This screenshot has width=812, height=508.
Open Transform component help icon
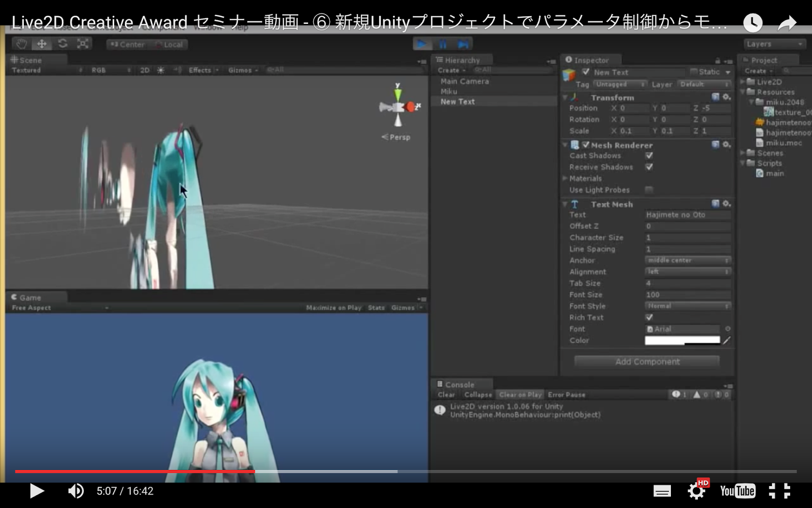pyautogui.click(x=716, y=97)
